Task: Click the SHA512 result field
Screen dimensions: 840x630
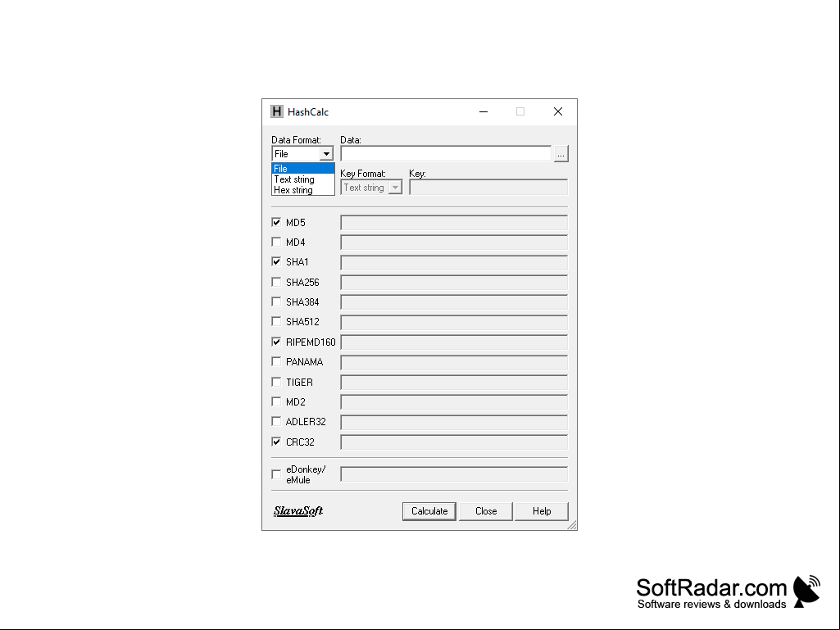Action: [454, 323]
